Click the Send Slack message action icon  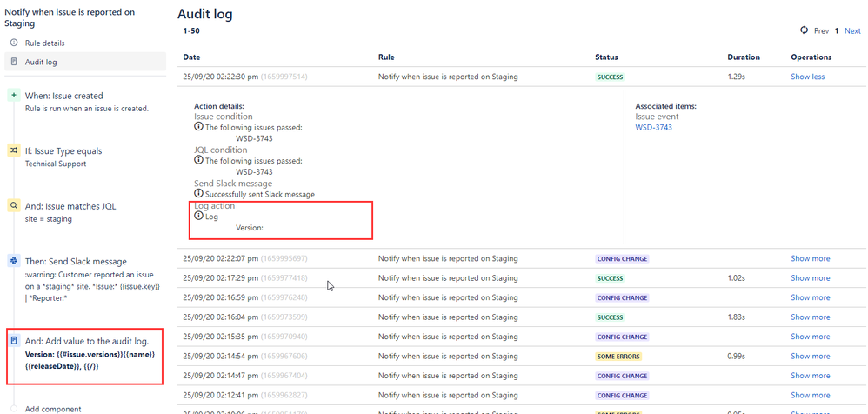[14, 261]
